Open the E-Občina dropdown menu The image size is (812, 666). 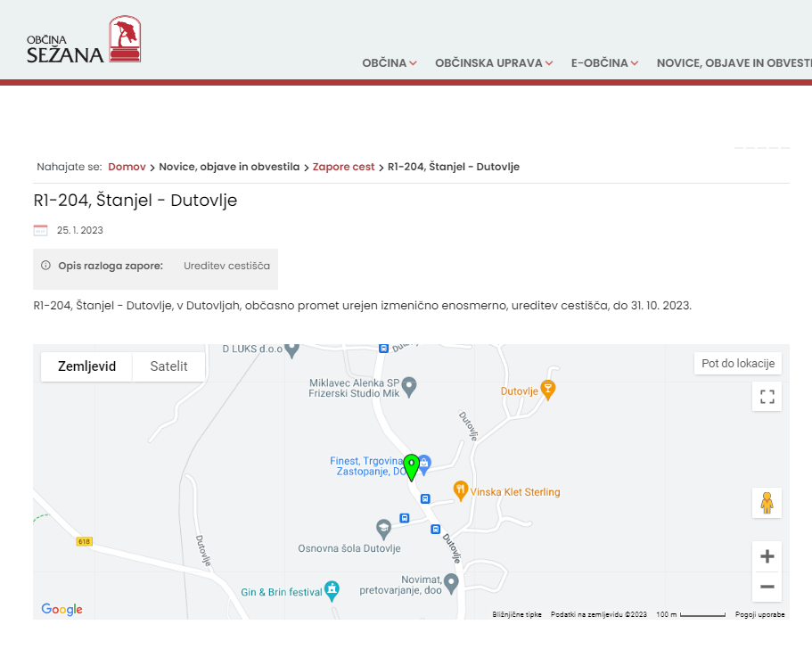pyautogui.click(x=604, y=63)
